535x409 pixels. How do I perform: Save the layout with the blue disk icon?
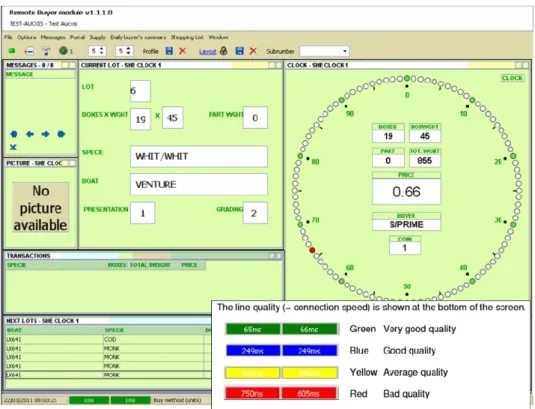click(240, 51)
